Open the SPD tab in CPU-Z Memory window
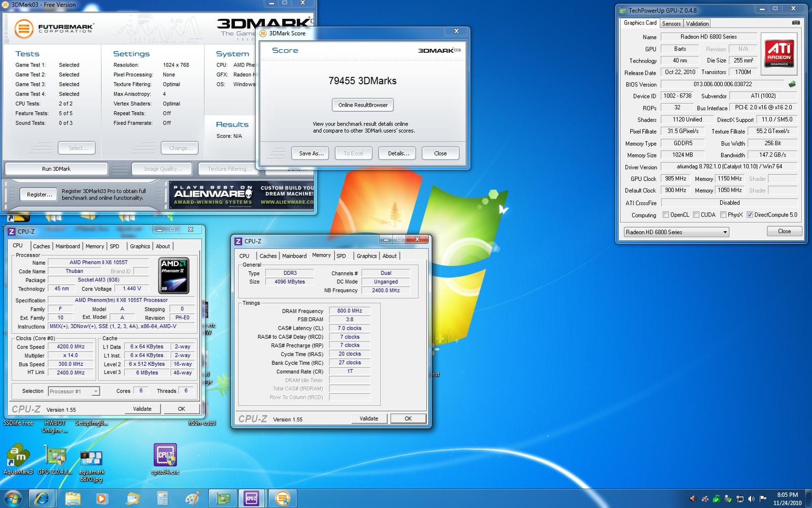 coord(341,256)
